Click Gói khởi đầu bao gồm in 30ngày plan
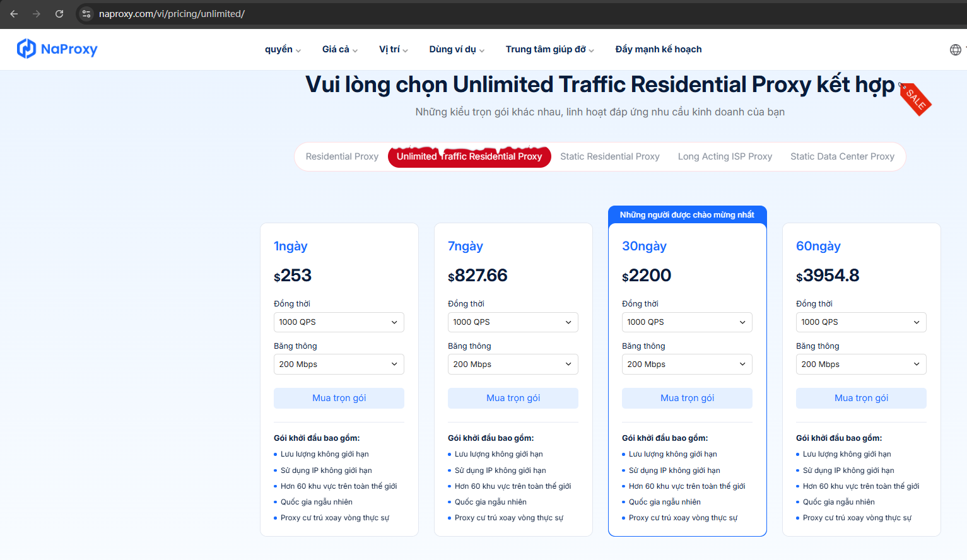This screenshot has height=560, width=967. point(665,438)
